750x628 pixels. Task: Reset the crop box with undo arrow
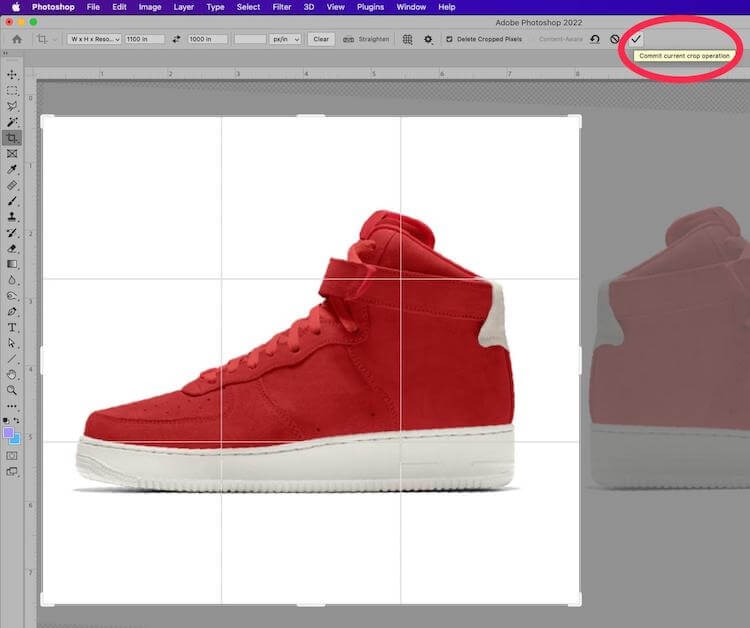(595, 39)
